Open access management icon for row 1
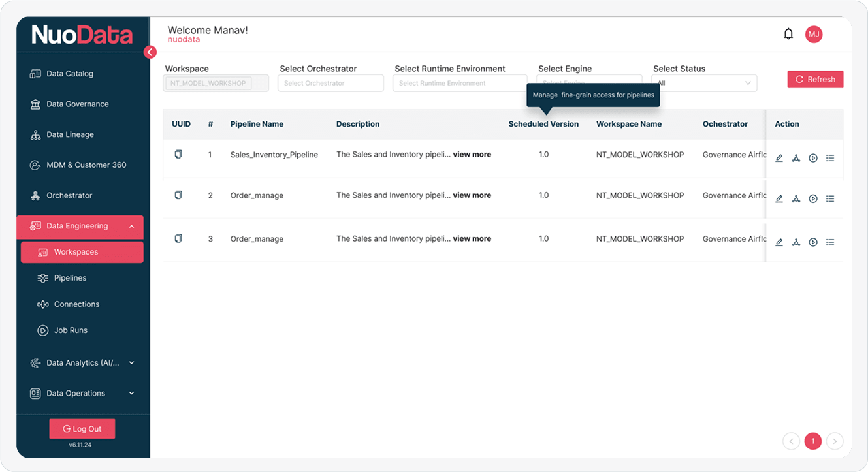868x472 pixels. pyautogui.click(x=796, y=158)
